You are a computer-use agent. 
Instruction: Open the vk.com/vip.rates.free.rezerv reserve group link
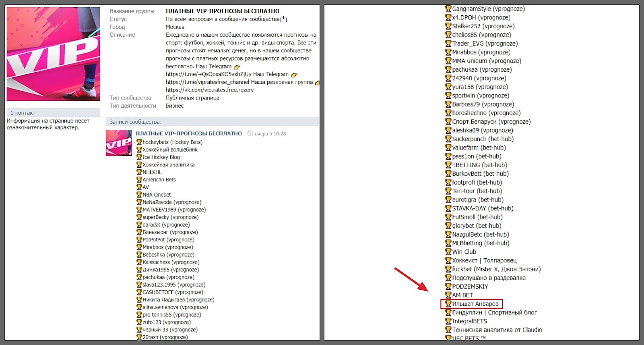[209, 90]
